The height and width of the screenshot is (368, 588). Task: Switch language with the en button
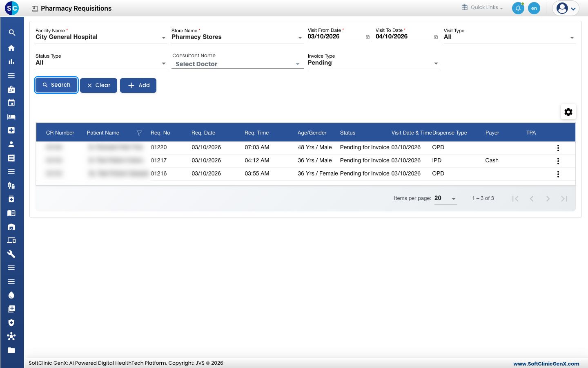click(534, 8)
